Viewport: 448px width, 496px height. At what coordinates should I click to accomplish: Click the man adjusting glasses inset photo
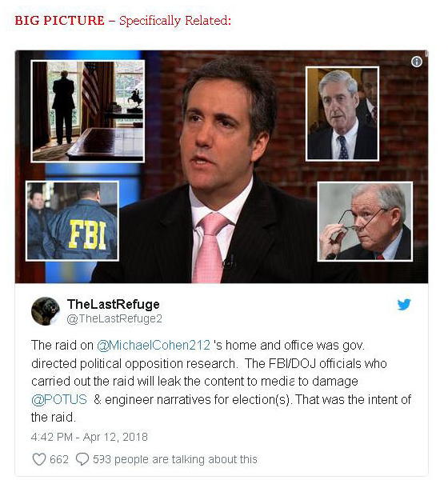pyautogui.click(x=365, y=222)
